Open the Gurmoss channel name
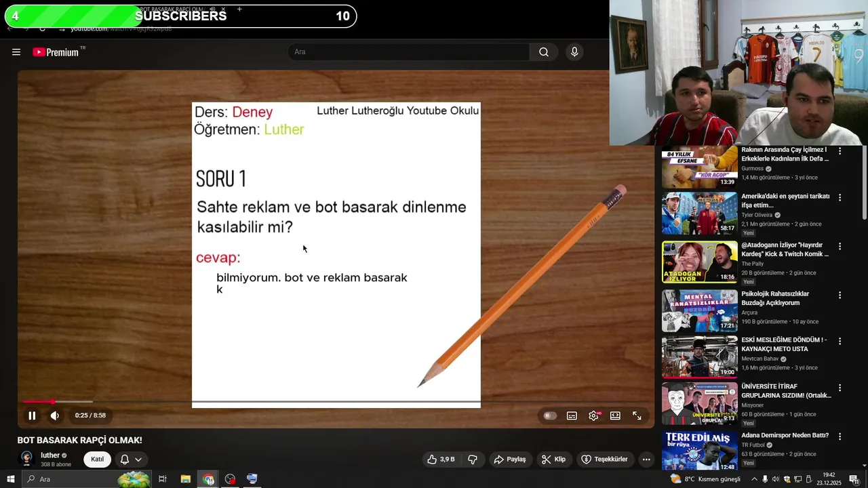Image resolution: width=868 pixels, height=488 pixels. 752,168
